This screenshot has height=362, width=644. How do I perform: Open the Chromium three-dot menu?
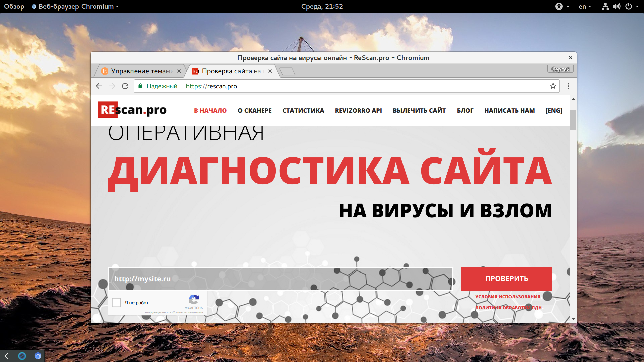[568, 86]
